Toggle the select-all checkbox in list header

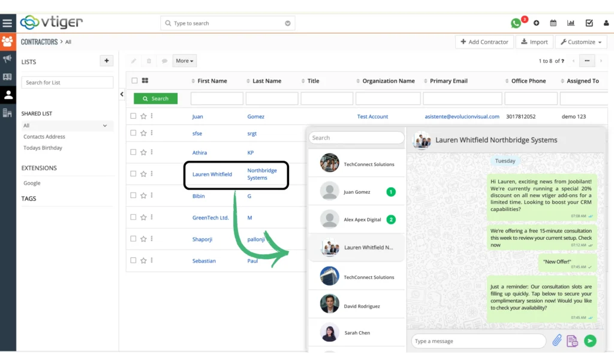(x=135, y=80)
